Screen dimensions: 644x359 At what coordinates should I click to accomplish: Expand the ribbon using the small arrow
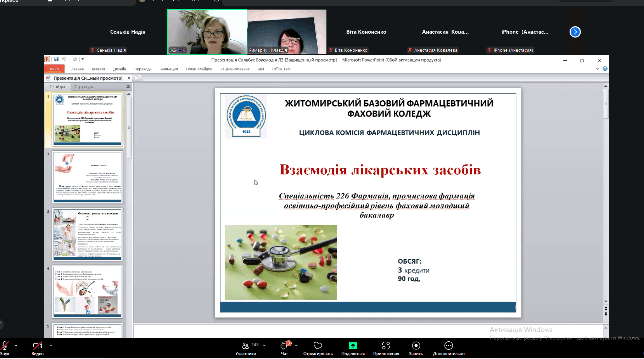[598, 69]
